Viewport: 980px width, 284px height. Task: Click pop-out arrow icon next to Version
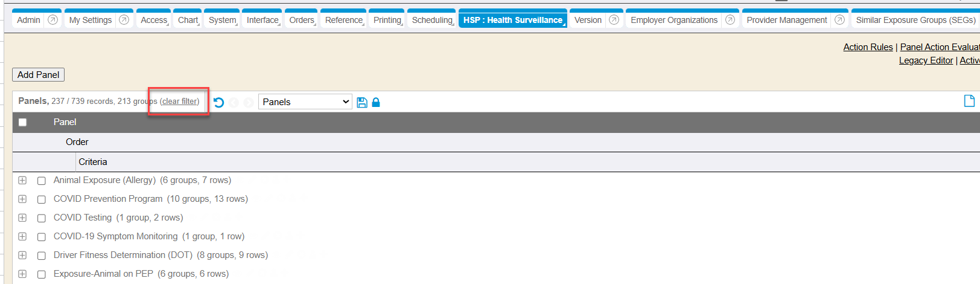click(x=614, y=20)
